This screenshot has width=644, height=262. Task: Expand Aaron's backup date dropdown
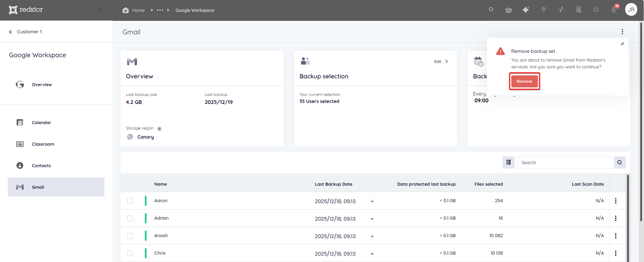tap(372, 201)
